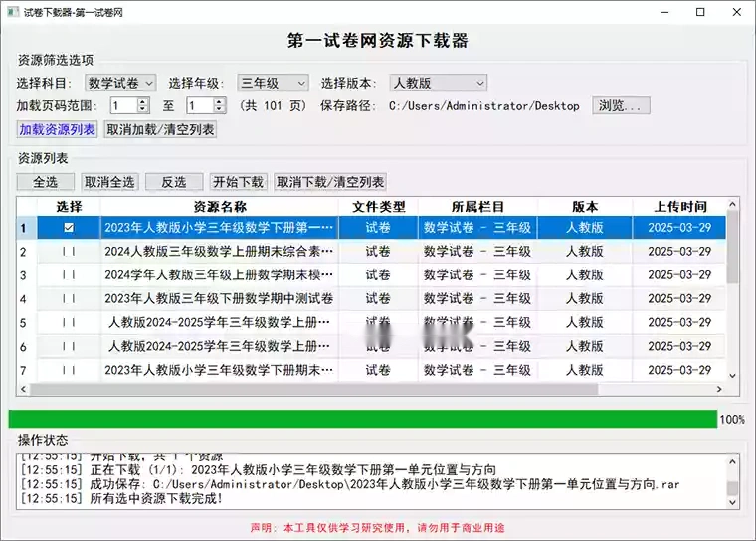
Task: Click 取消下载/清空列表 button
Action: tap(330, 182)
